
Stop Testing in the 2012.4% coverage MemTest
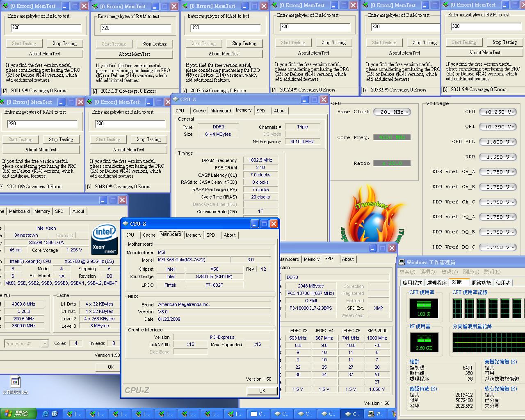tap(333, 43)
